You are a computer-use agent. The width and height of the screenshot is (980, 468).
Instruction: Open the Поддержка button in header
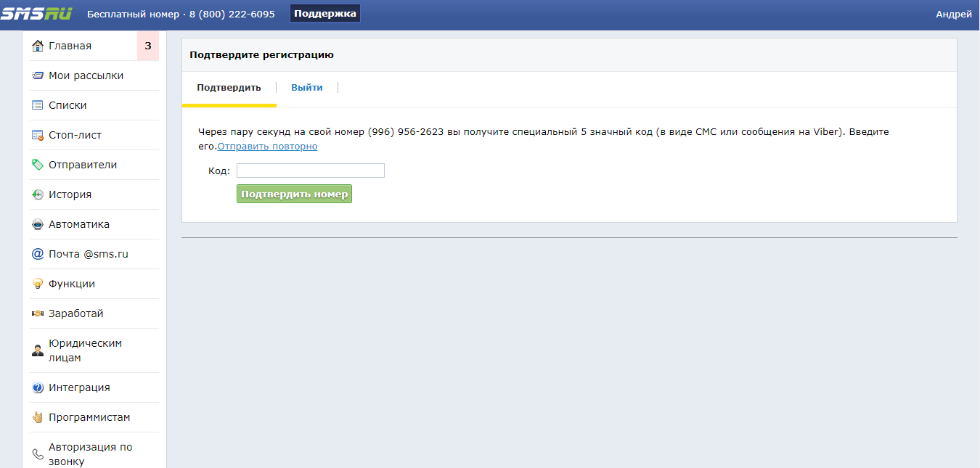[324, 14]
